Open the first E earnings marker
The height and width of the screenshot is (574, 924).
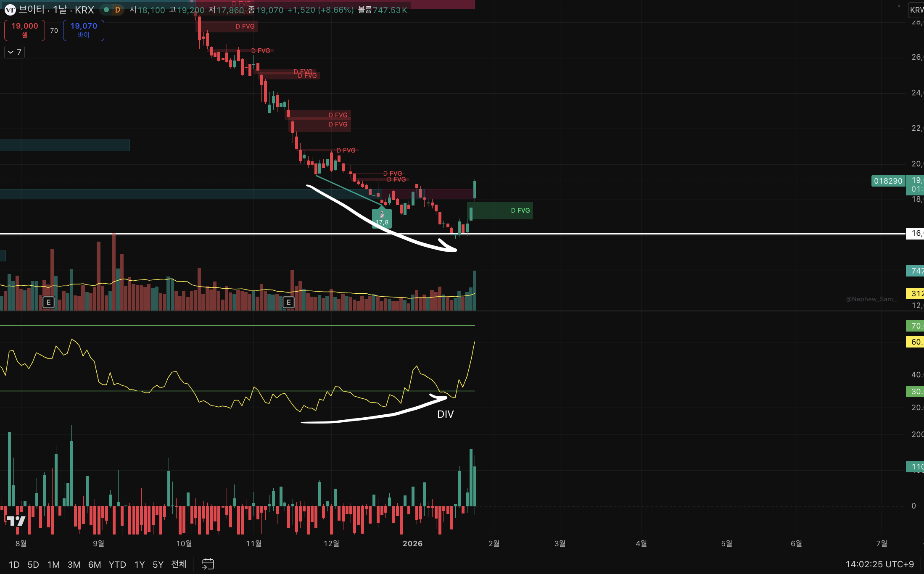click(x=49, y=302)
